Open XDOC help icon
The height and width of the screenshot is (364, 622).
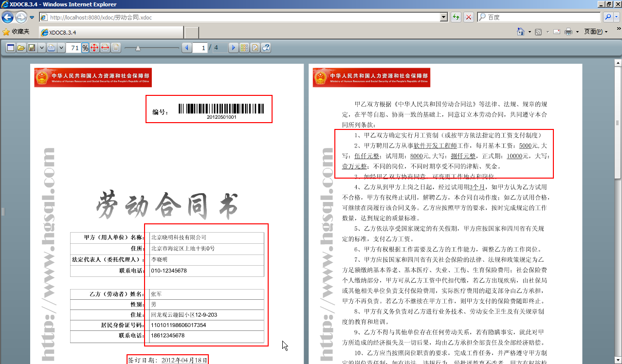(266, 48)
